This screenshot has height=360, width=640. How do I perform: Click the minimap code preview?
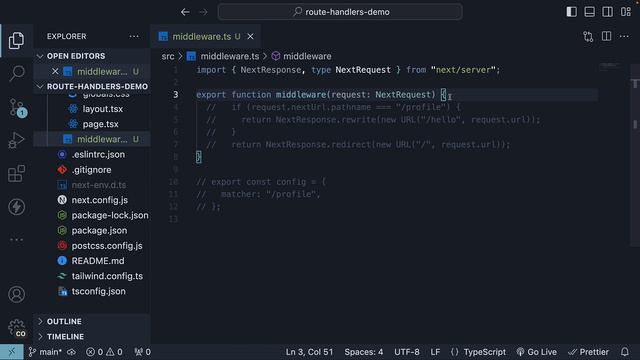(610, 65)
